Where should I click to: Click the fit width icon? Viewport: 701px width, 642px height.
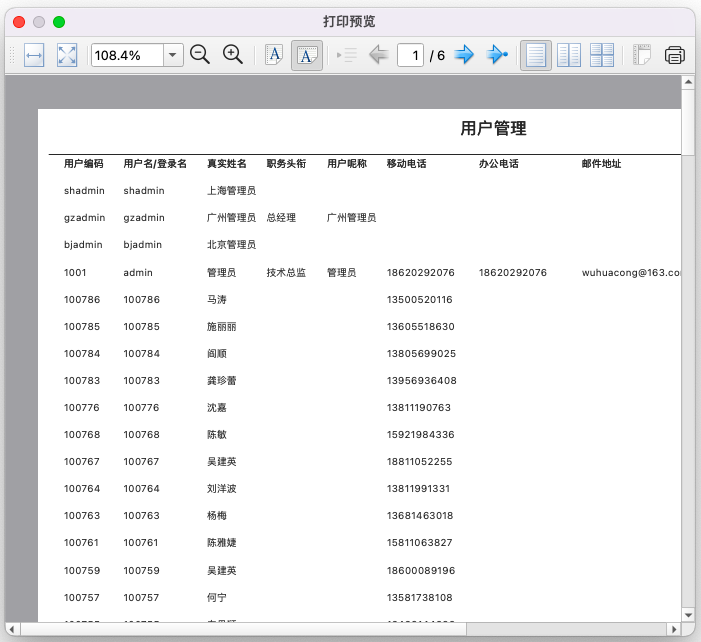tap(34, 56)
